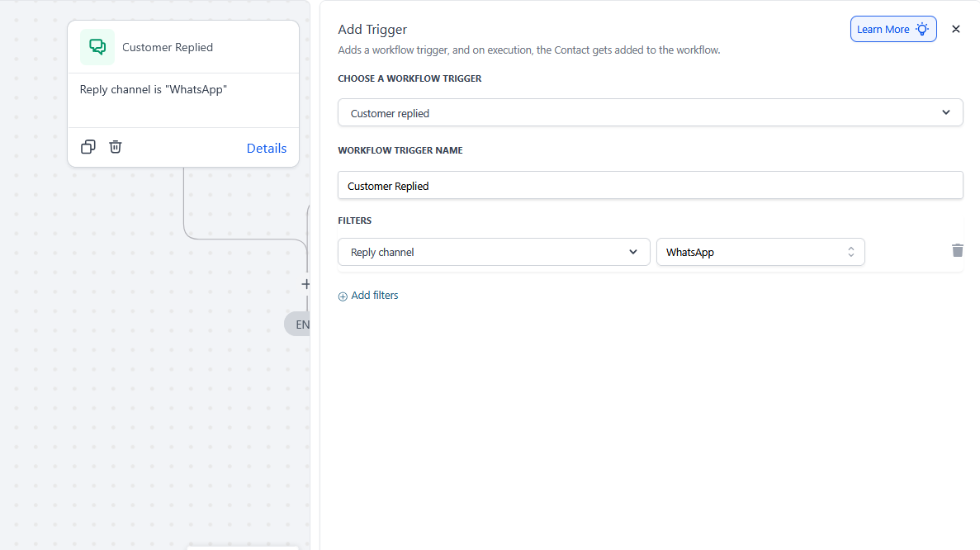Duplicate the Customer Replied trigger card

(x=88, y=147)
